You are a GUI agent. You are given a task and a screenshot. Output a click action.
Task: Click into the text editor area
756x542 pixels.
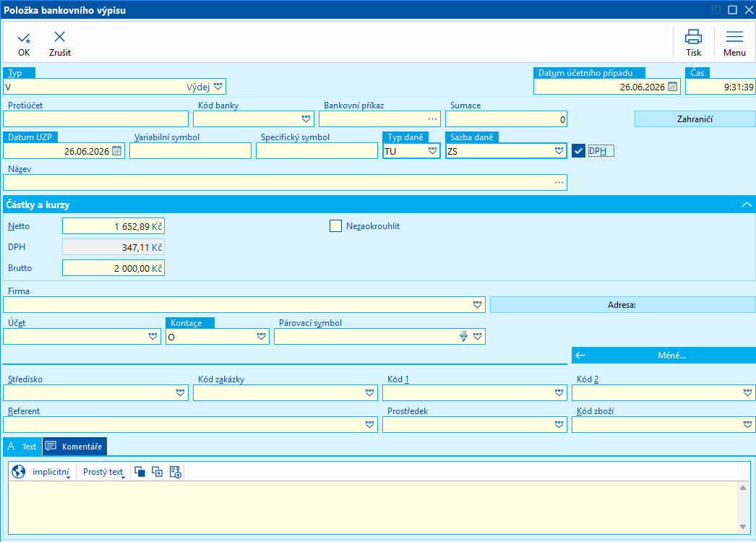coord(374,507)
